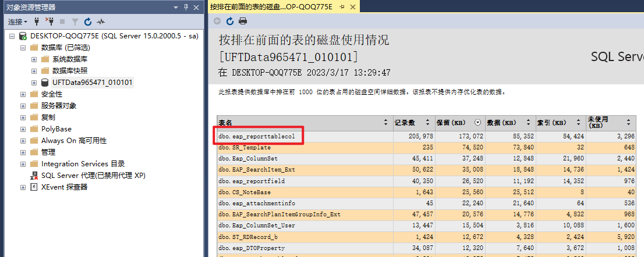644x257 pixels.
Task: Click the XEvent 探查器 icon
Action: (x=34, y=187)
